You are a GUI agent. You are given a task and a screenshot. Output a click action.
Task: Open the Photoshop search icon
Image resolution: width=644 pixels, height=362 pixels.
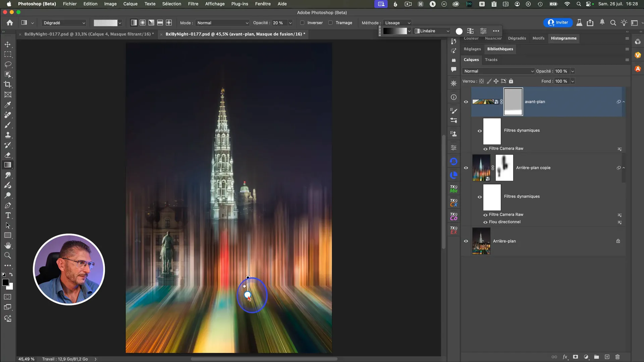(613, 22)
